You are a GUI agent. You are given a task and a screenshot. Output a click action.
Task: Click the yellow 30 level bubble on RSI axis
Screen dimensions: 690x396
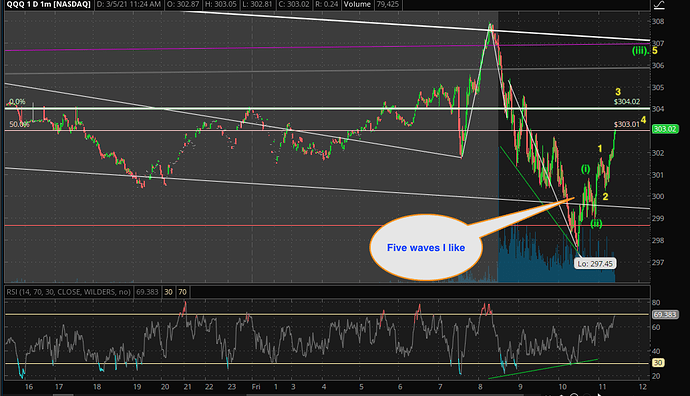(658, 363)
